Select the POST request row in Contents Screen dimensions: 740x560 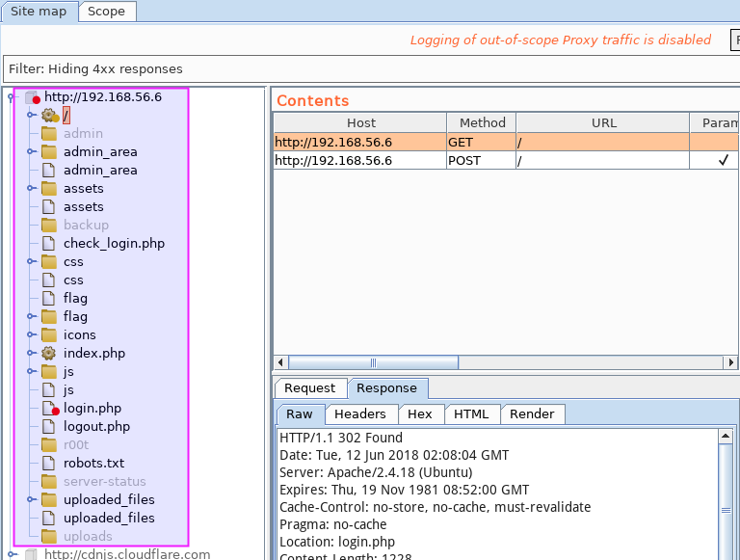506,161
